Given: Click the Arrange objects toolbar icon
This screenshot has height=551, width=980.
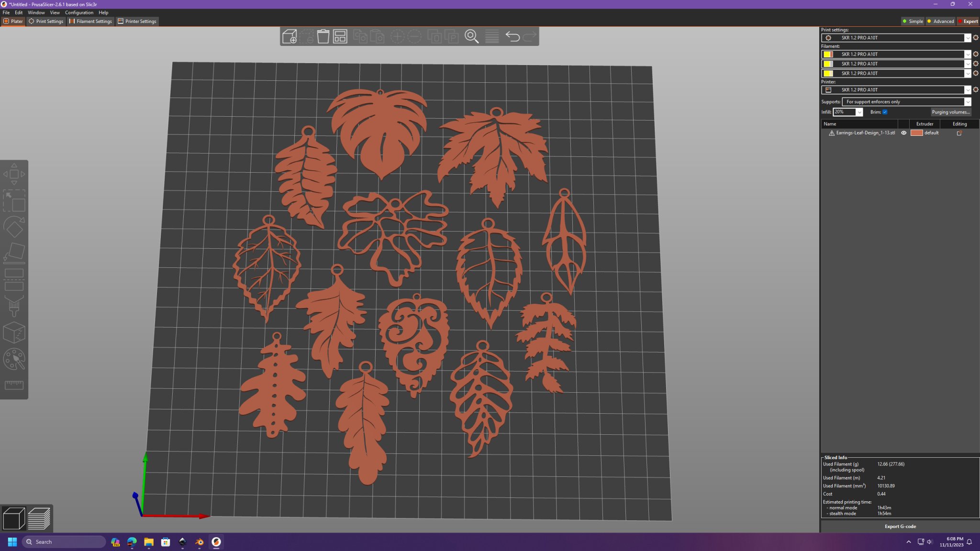Looking at the screenshot, I should (340, 36).
